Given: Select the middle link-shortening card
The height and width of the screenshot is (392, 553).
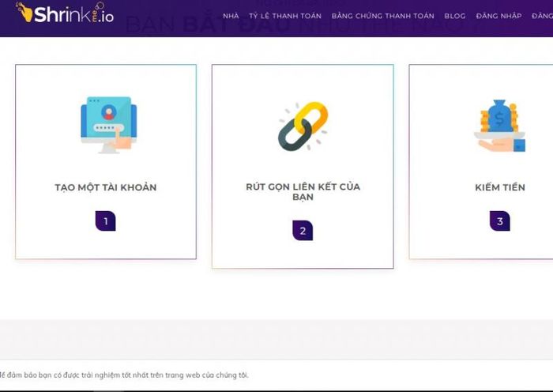Looking at the screenshot, I should click(x=303, y=166).
